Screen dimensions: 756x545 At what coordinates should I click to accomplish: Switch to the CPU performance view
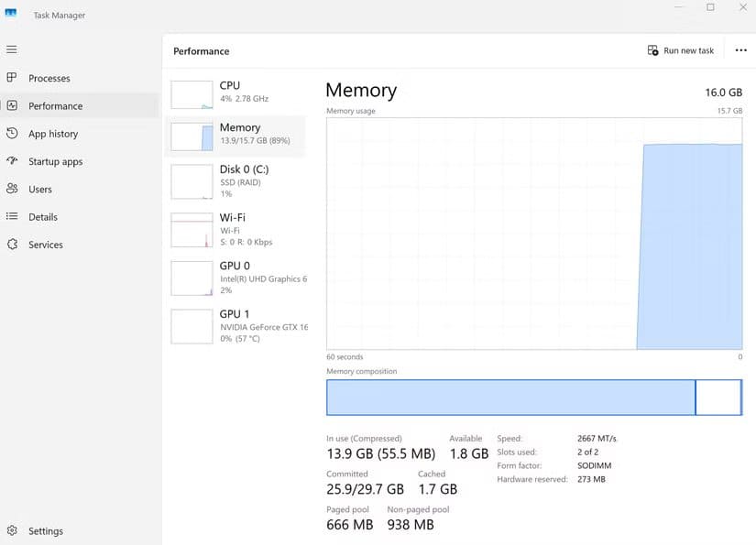pos(238,91)
